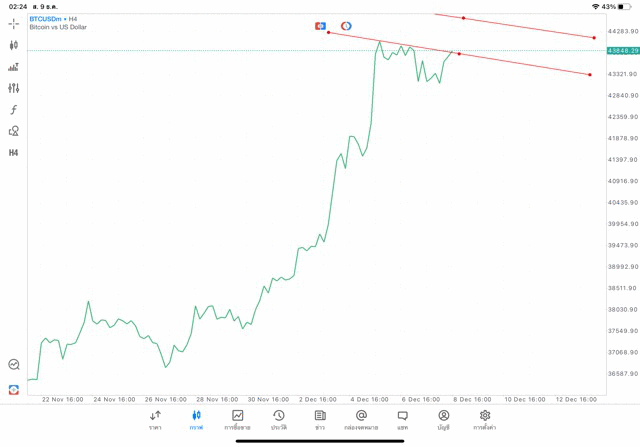Tap the chart zoom icon at bottom left
This screenshot has height=447, width=640.
click(x=14, y=365)
